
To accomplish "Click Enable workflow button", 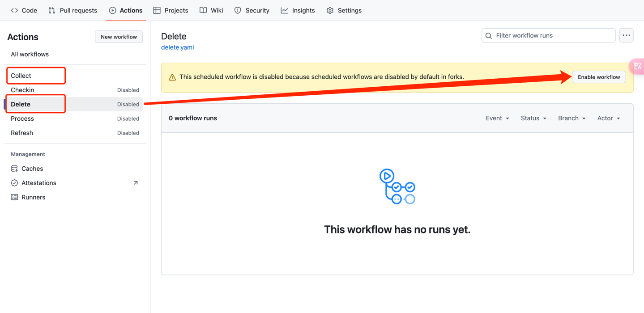I will point(599,77).
